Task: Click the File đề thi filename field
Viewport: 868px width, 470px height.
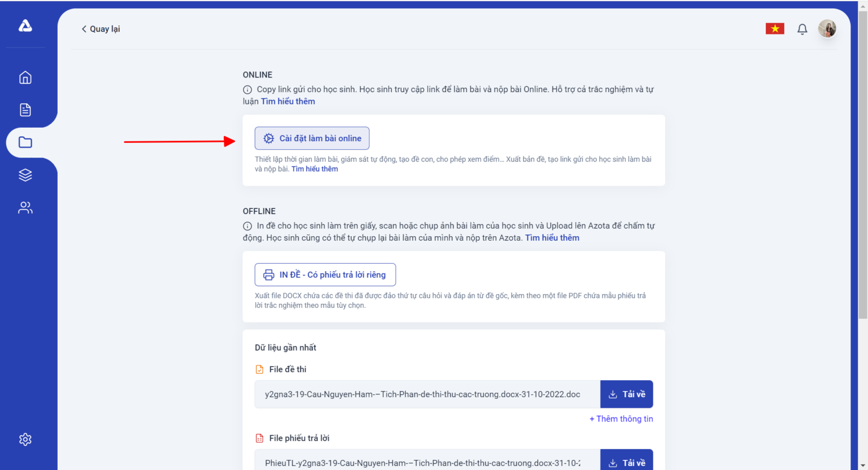Action: point(427,394)
